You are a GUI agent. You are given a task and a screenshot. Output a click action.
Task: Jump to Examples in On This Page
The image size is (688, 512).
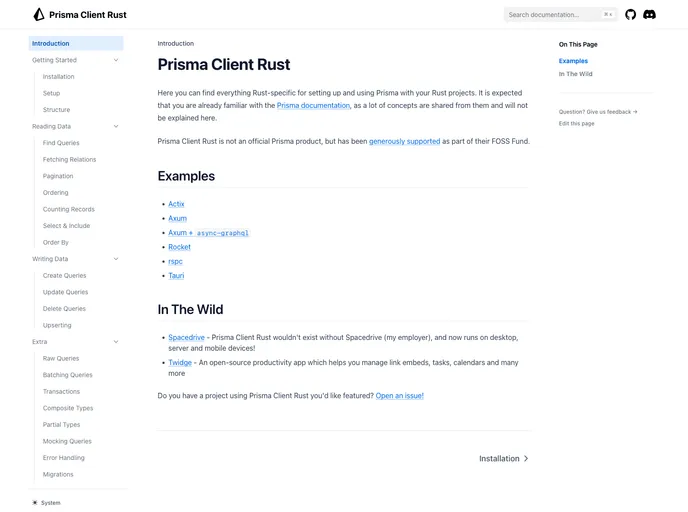tap(573, 61)
